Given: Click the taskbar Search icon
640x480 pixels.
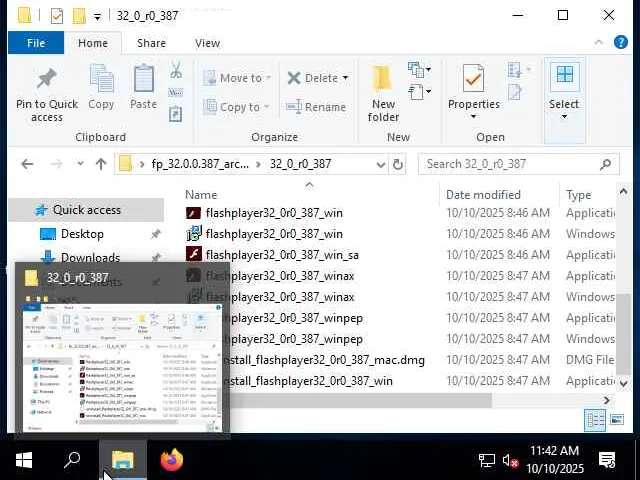Looking at the screenshot, I should tap(72, 460).
